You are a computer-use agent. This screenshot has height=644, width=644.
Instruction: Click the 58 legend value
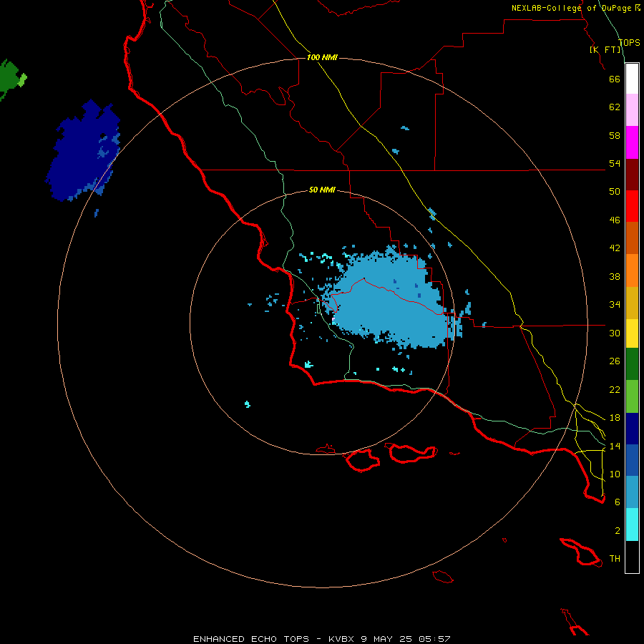point(615,135)
